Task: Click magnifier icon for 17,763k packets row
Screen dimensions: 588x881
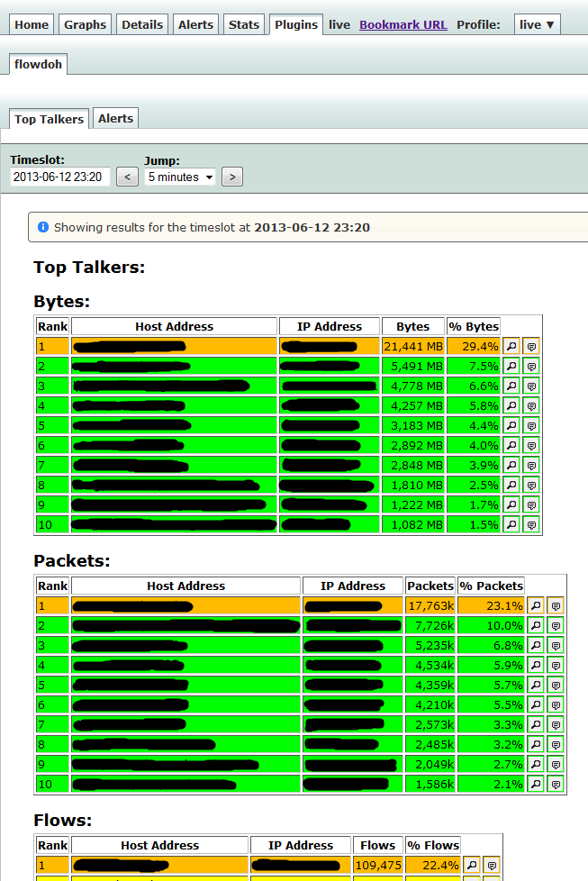Action: coord(536,605)
